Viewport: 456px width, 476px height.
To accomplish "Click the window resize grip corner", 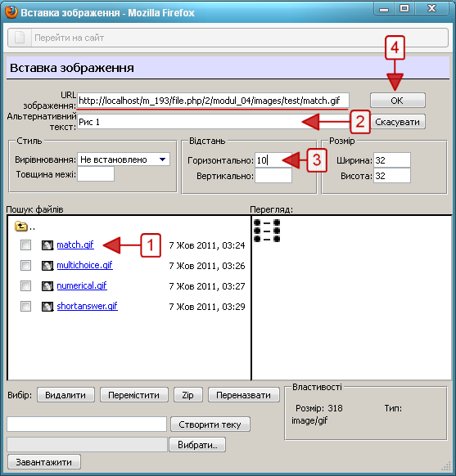I will [446, 465].
